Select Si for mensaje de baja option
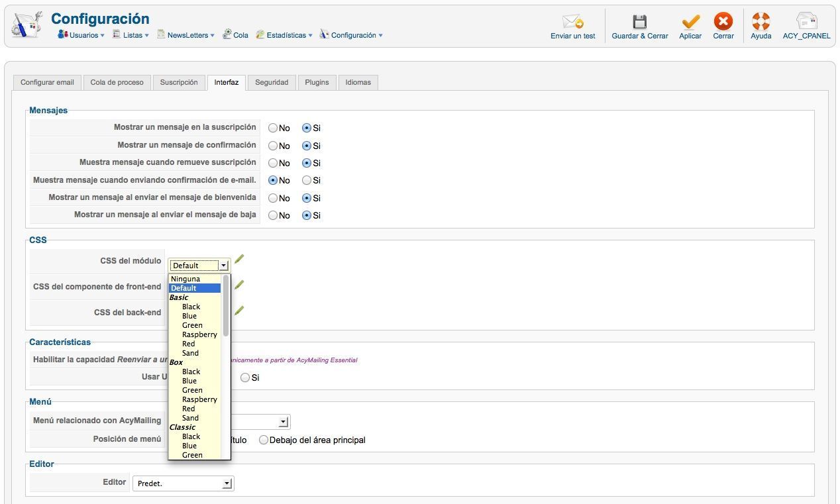Image resolution: width=840 pixels, height=504 pixels. click(x=307, y=215)
